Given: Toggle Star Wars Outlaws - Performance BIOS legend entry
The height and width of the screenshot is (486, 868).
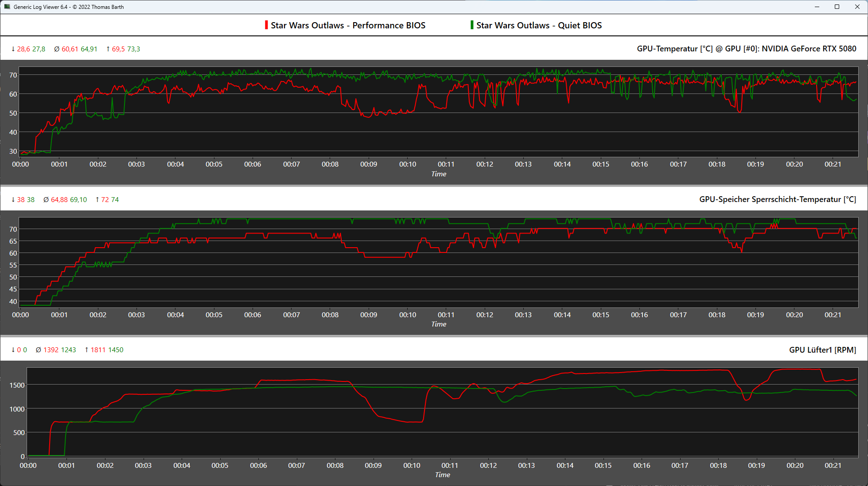Looking at the screenshot, I should pyautogui.click(x=348, y=25).
